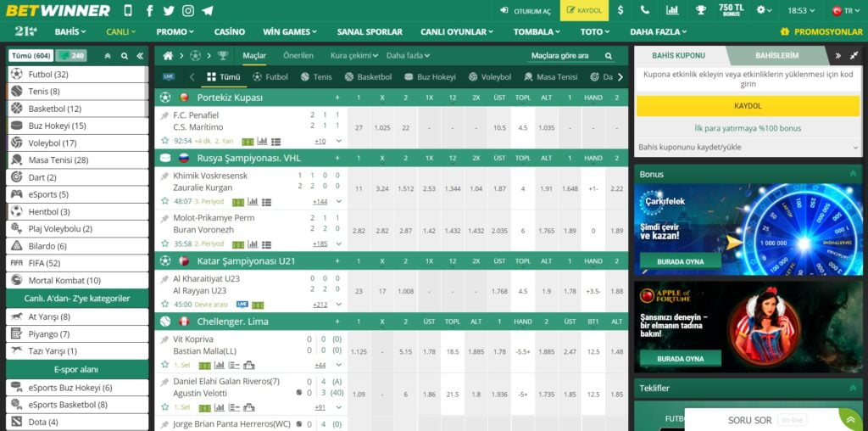The width and height of the screenshot is (868, 431).
Task: Open the Promo menu
Action: point(175,32)
